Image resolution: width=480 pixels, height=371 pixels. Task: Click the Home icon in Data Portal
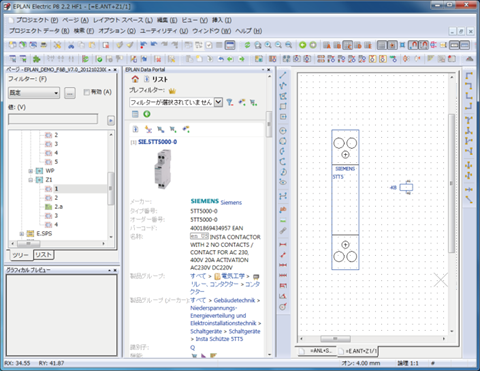[x=135, y=79]
